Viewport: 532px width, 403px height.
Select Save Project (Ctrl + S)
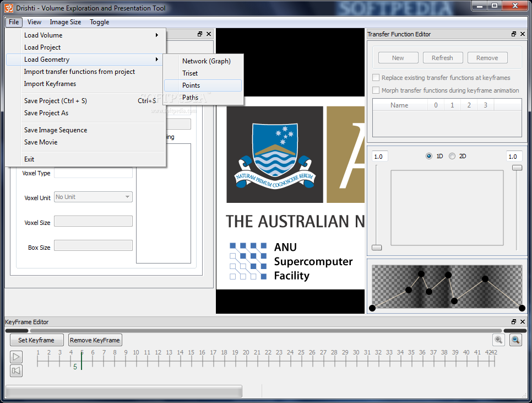pyautogui.click(x=86, y=101)
